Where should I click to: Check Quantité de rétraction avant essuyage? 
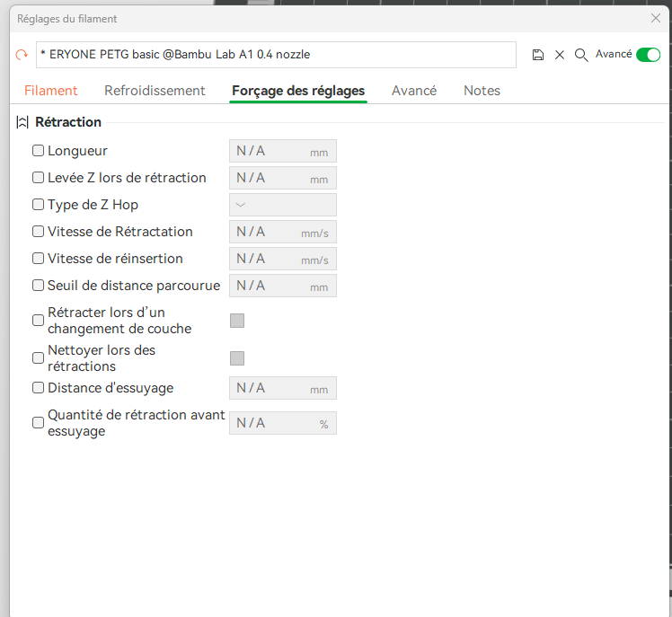coord(38,422)
